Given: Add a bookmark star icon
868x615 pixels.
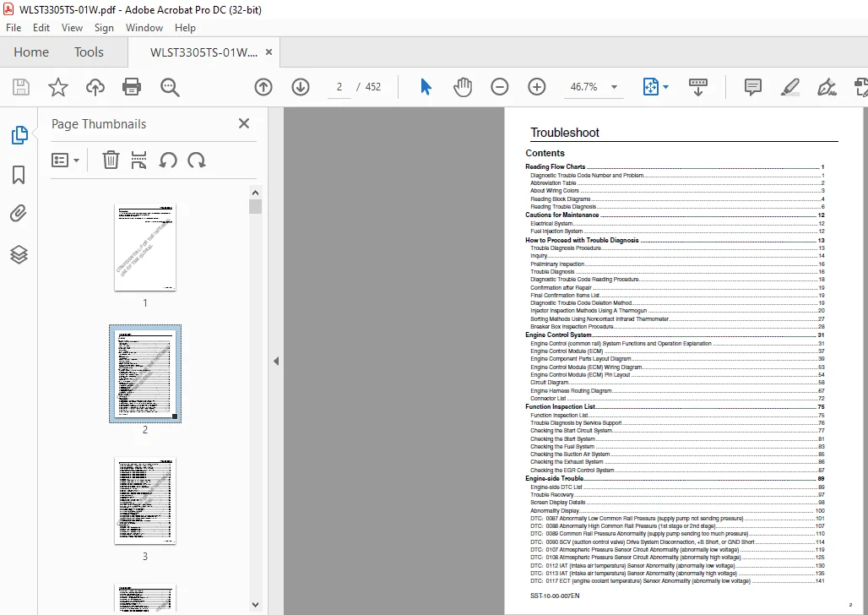Looking at the screenshot, I should 58,87.
